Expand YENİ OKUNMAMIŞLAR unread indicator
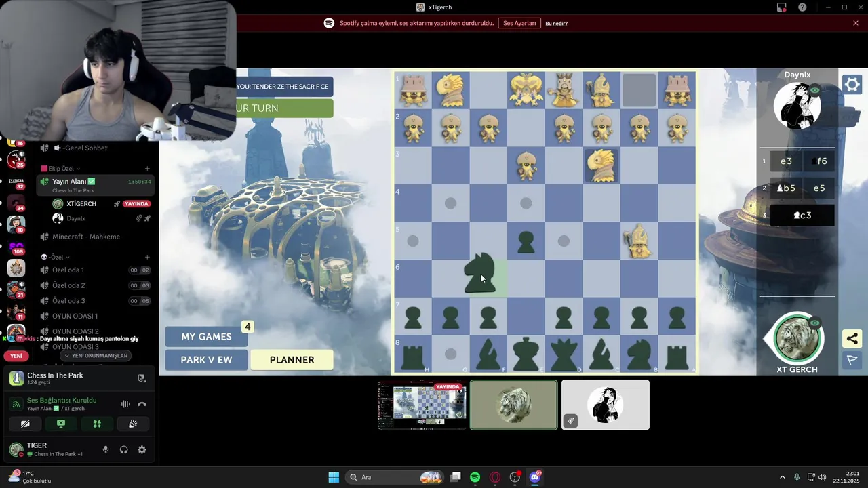 pos(94,355)
